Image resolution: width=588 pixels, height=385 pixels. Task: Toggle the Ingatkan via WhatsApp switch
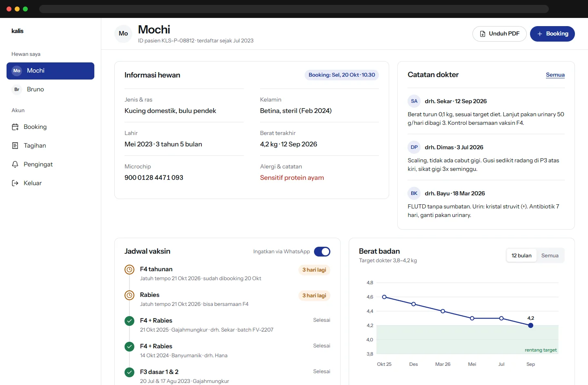[322, 252]
